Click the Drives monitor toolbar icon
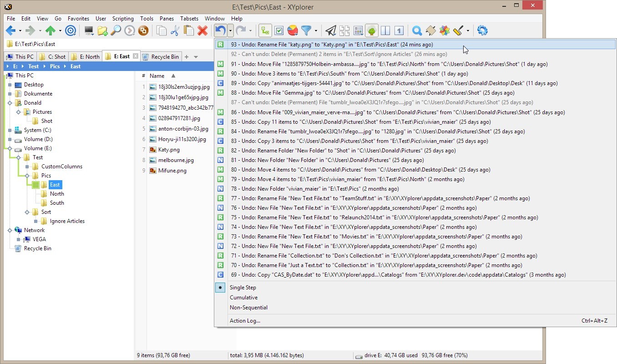617x364 pixels. [89, 30]
